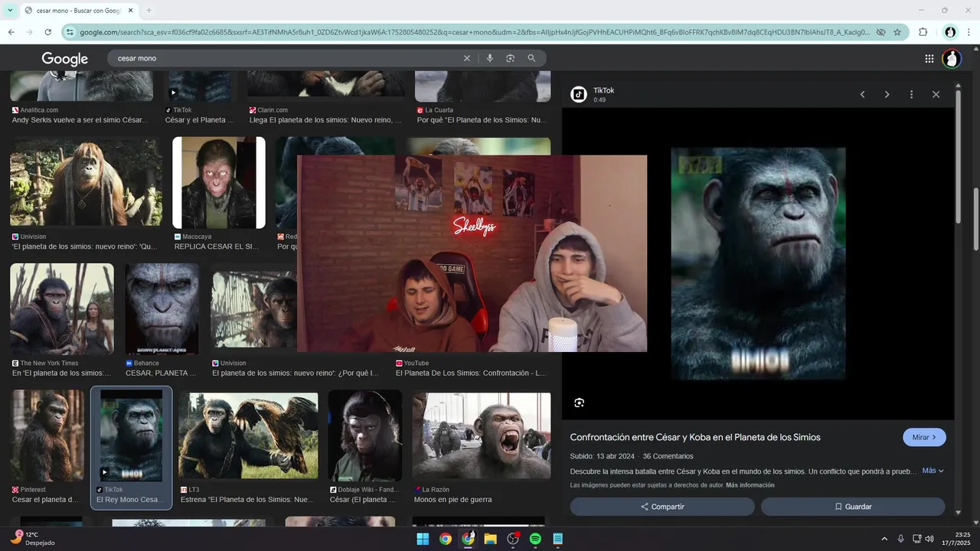980x551 pixels.
Task: Click the Analitica.com source label
Action: point(39,110)
